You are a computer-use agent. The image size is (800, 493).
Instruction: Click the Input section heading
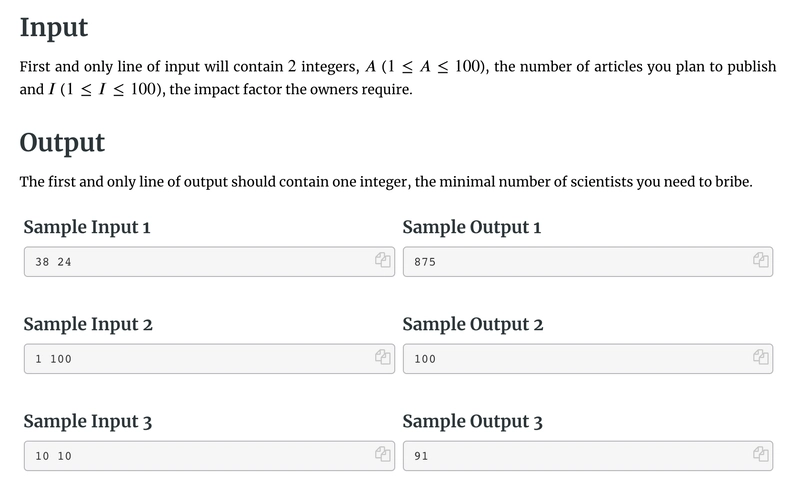(x=54, y=28)
